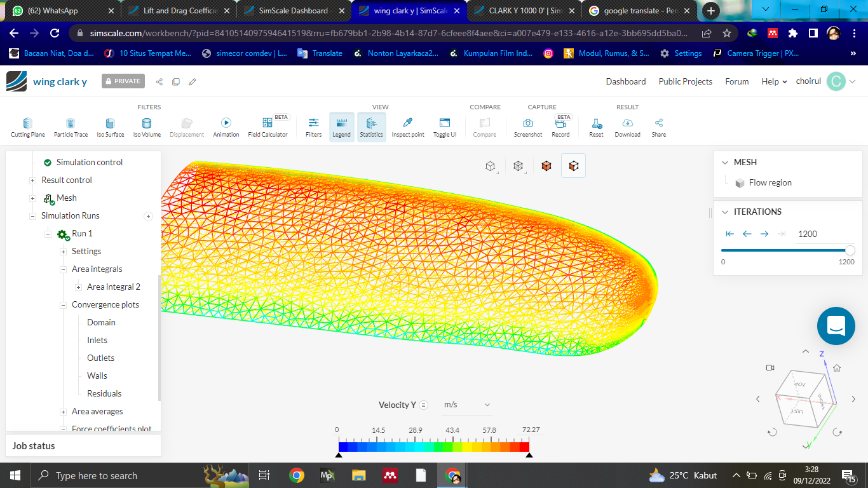The width and height of the screenshot is (868, 488).
Task: Add an Iso Volume filter
Action: click(147, 127)
